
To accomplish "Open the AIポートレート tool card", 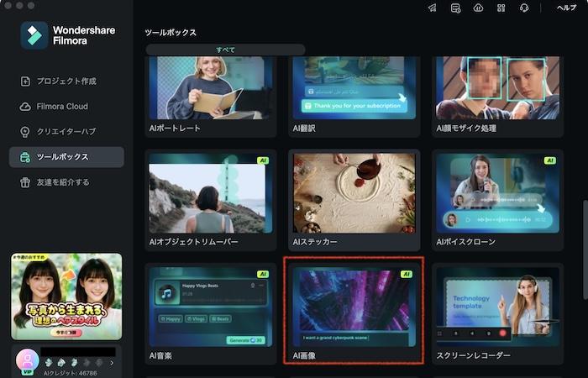I will tap(211, 97).
